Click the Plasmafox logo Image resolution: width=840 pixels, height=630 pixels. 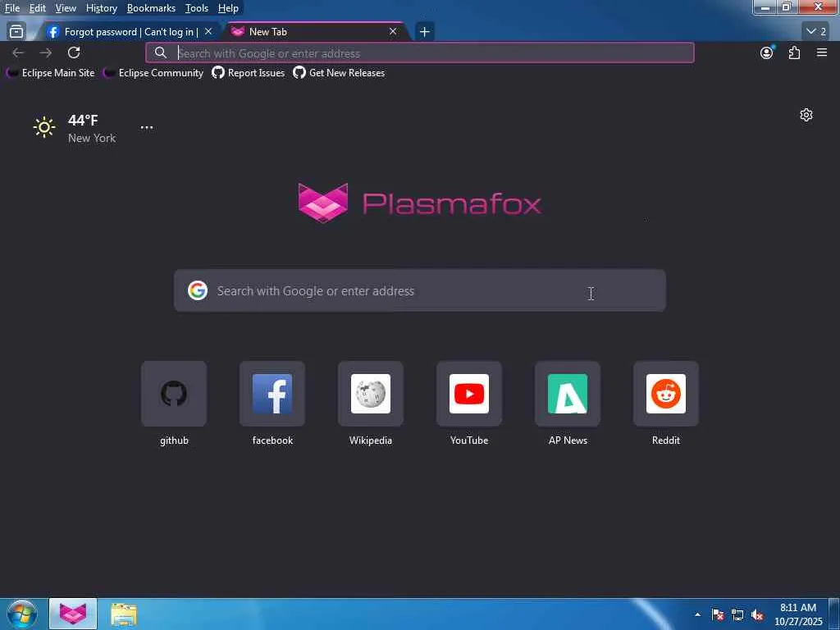419,203
